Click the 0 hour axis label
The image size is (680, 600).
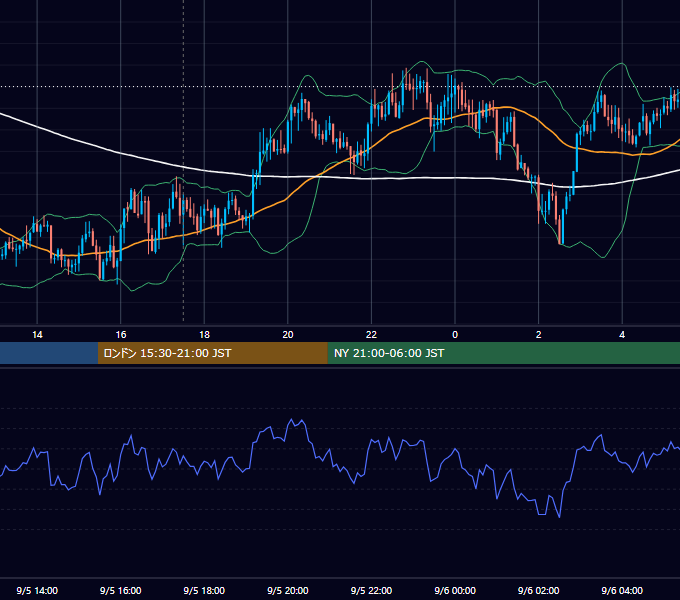455,335
